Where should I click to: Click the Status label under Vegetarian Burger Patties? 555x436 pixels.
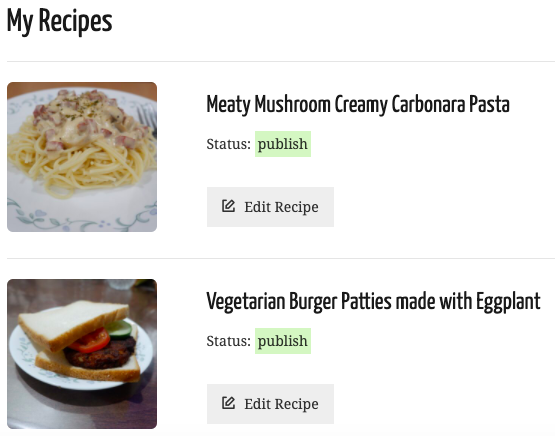coord(229,341)
